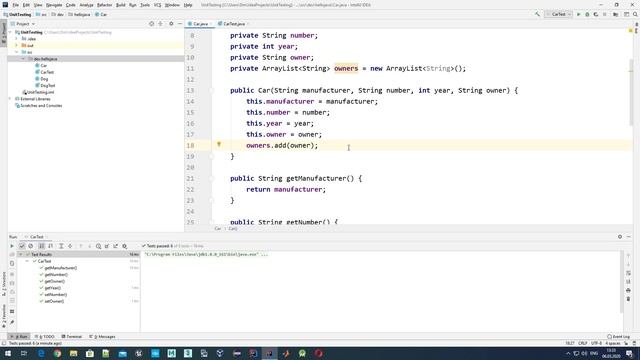Pin the Run tab with pin icon
The image size is (640, 360).
click(12, 322)
